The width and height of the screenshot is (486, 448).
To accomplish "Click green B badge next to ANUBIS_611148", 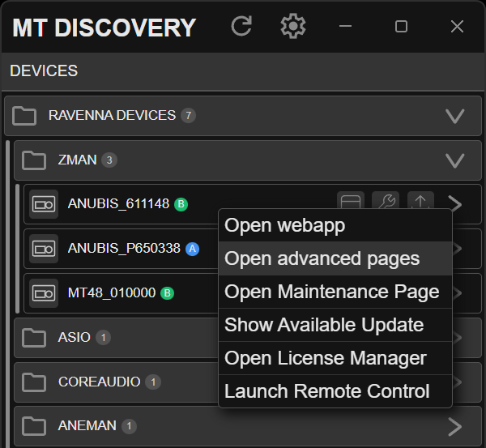I will click(181, 204).
